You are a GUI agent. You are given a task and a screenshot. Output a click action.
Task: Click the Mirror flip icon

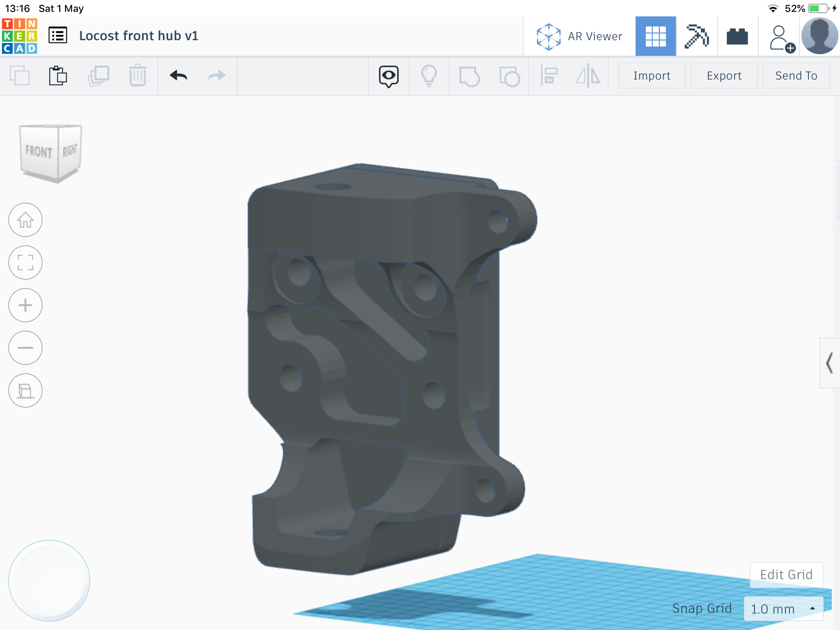point(588,76)
